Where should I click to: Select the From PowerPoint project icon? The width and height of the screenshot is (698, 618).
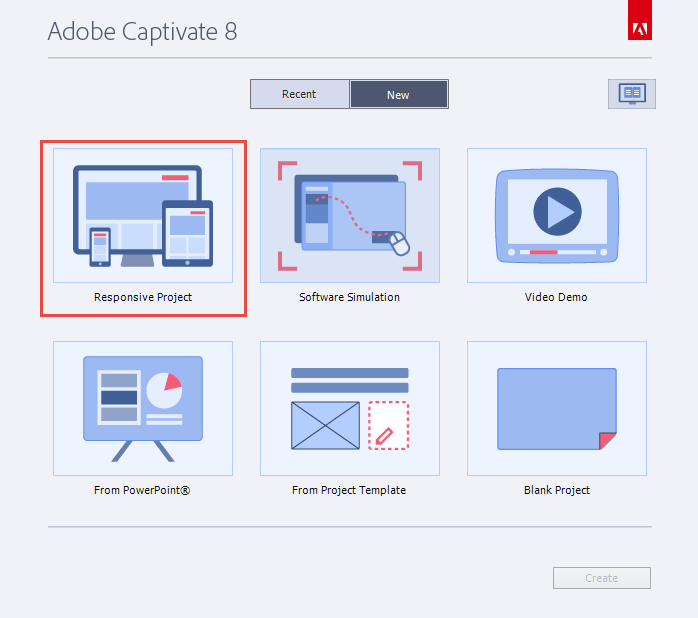[143, 408]
